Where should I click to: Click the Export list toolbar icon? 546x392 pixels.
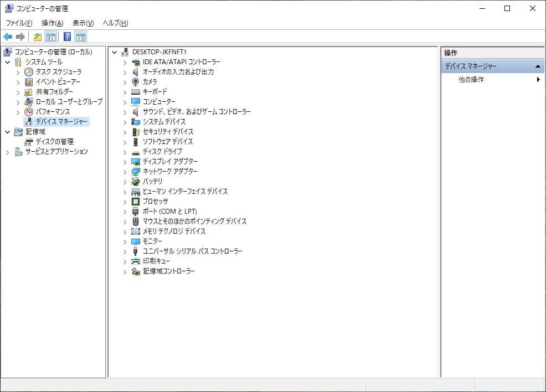[37, 37]
